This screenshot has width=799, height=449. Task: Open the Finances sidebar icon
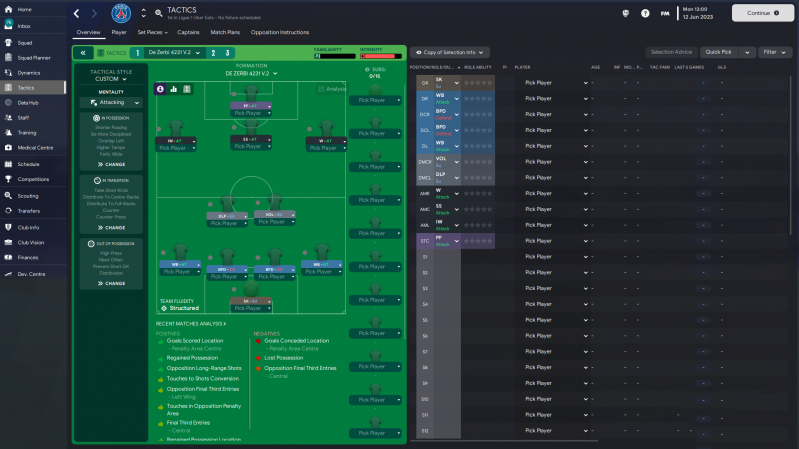click(9, 257)
